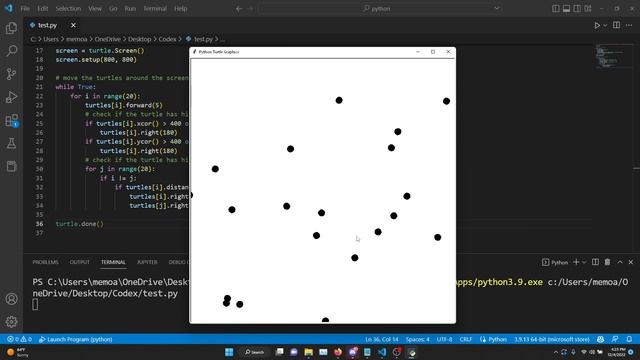The width and height of the screenshot is (640, 360).
Task: Click turtle.done() code line
Action: pyautogui.click(x=80, y=224)
